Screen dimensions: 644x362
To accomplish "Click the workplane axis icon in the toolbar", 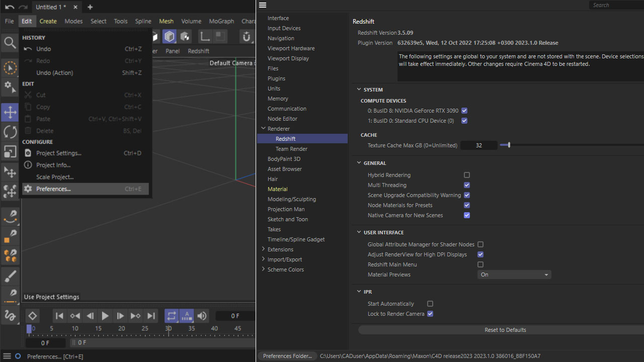I will click(x=205, y=36).
